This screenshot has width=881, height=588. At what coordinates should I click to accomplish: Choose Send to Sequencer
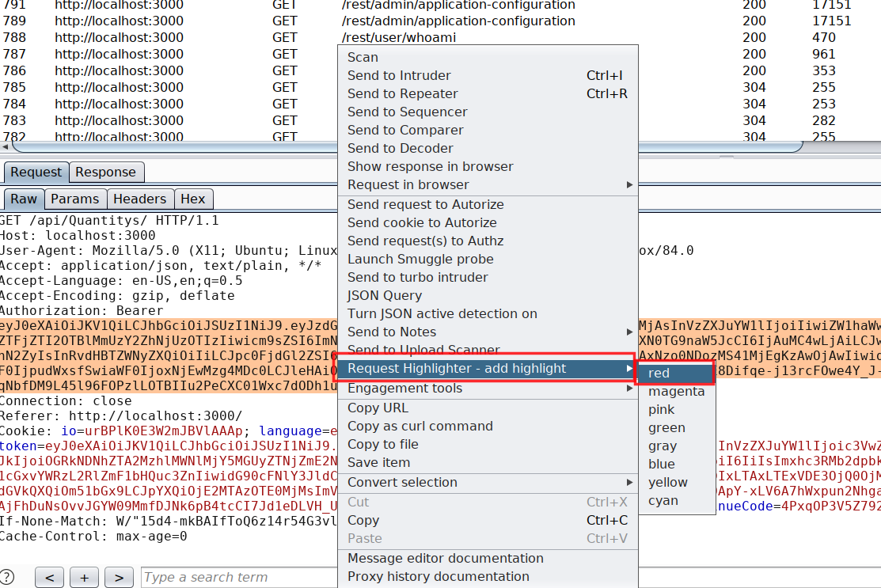[x=488, y=112]
